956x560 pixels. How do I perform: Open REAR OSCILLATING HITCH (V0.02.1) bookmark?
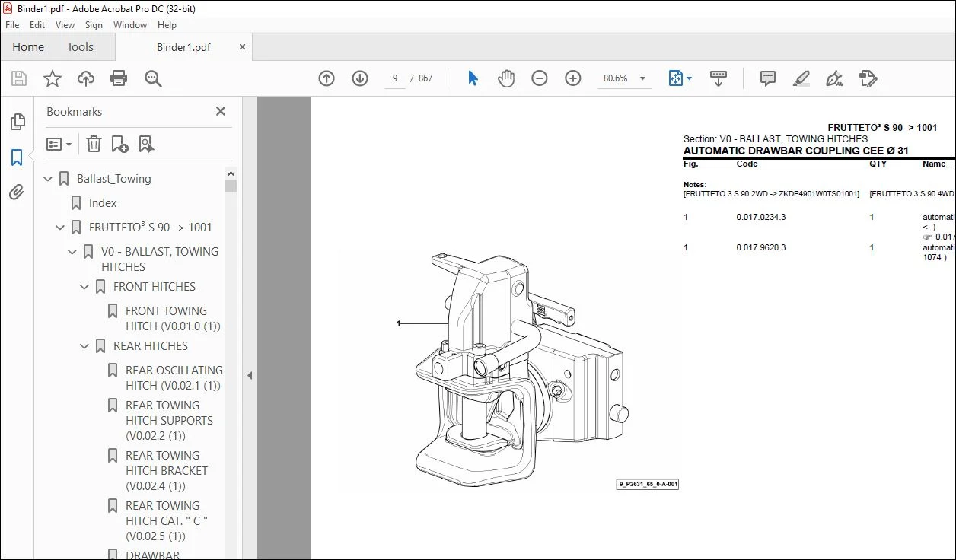coord(174,378)
